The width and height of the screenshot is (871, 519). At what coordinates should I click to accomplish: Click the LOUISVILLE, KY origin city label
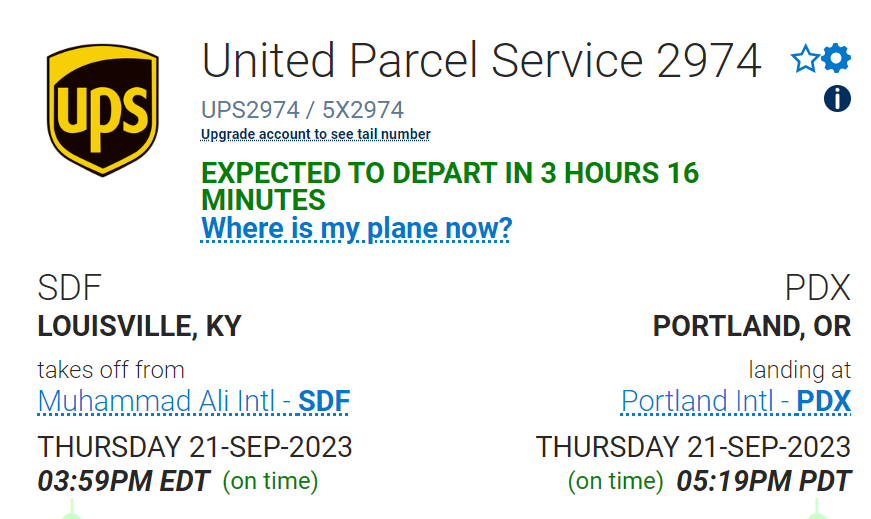pyautogui.click(x=139, y=327)
